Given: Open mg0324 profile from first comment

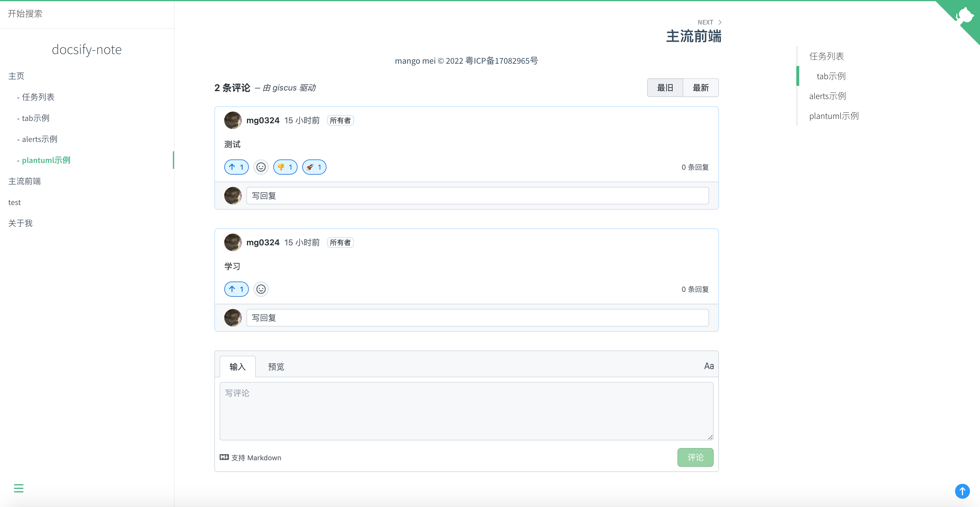Looking at the screenshot, I should [263, 121].
